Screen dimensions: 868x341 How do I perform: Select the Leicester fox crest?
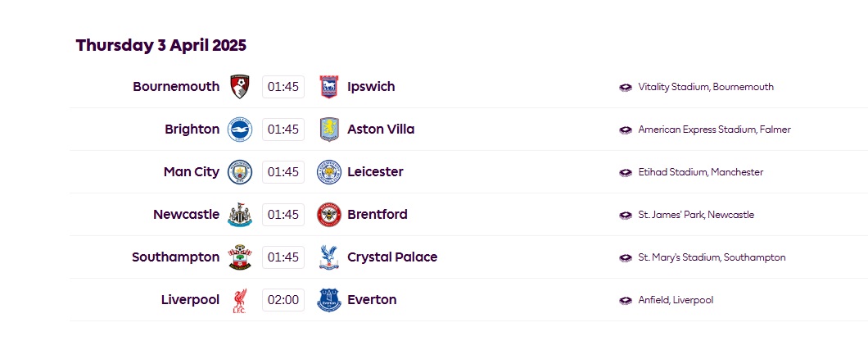328,172
